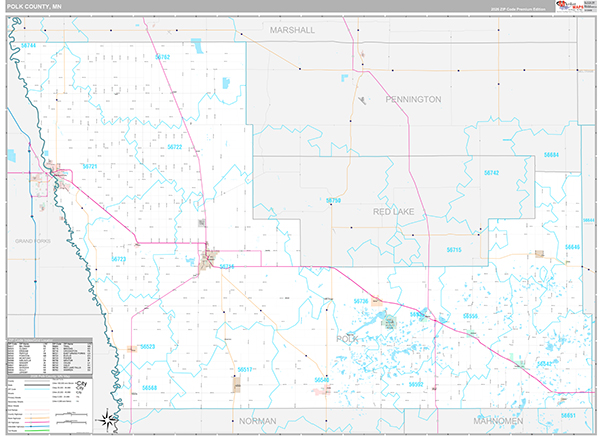The width and height of the screenshot is (600, 436).
Task: Click ZIP code 56722 label
Action: pyautogui.click(x=174, y=147)
